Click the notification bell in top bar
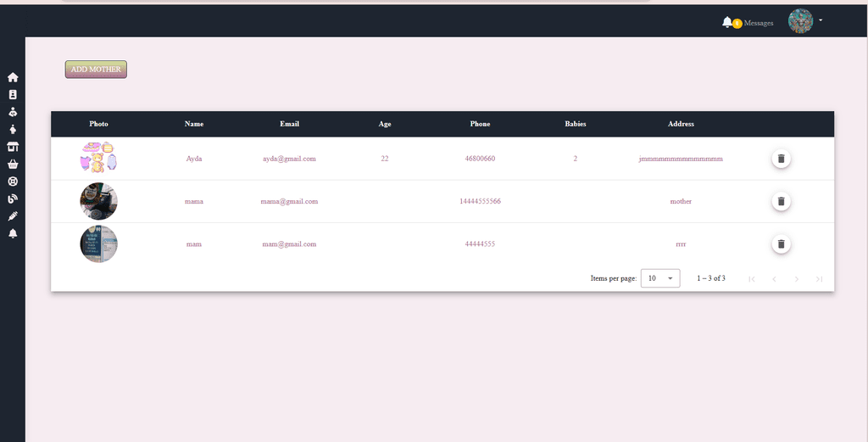This screenshot has width=868, height=442. click(726, 22)
